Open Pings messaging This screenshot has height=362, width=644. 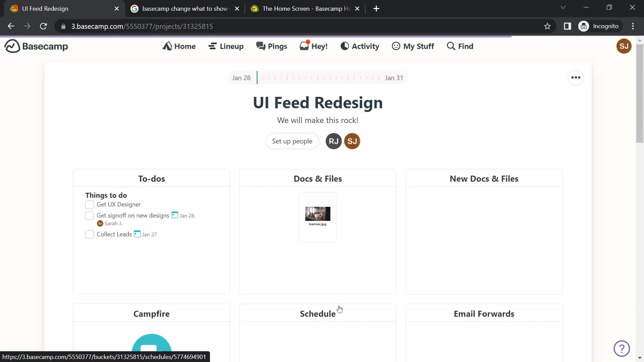pos(272,46)
